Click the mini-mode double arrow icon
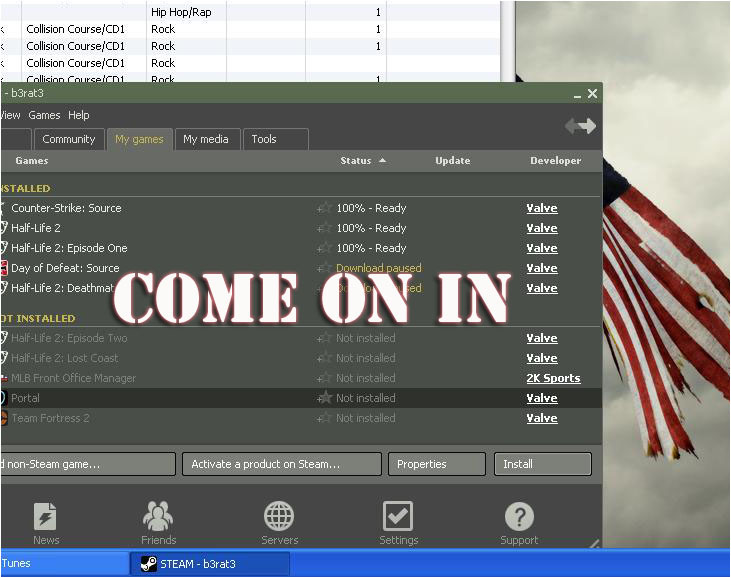 pyautogui.click(x=580, y=126)
